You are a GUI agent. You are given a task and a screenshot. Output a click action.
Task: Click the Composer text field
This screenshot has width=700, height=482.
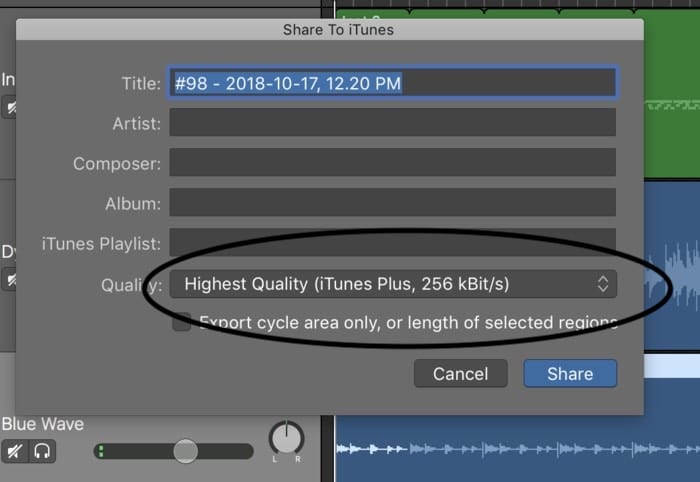pos(392,162)
